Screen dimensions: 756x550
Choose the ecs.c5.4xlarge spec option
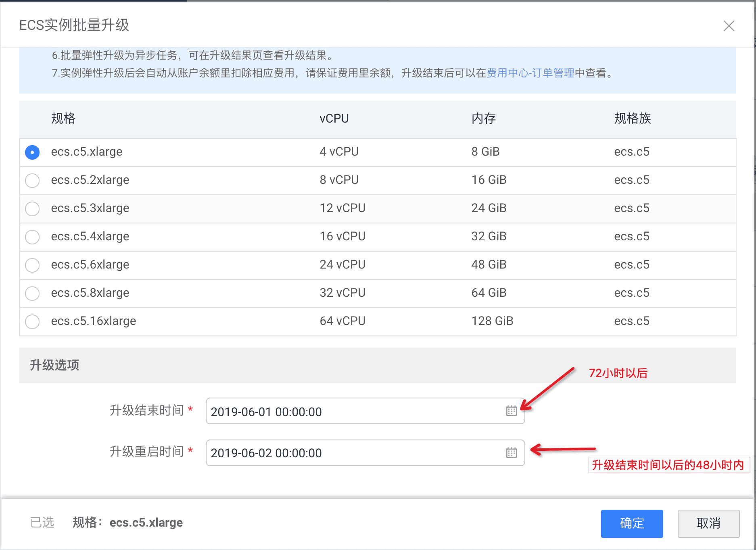pyautogui.click(x=32, y=237)
